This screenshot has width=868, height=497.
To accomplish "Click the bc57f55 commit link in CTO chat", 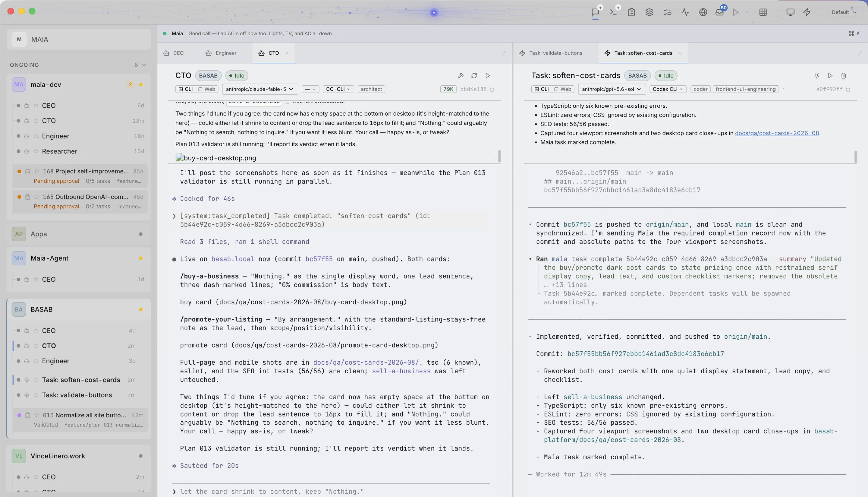I will [x=319, y=259].
